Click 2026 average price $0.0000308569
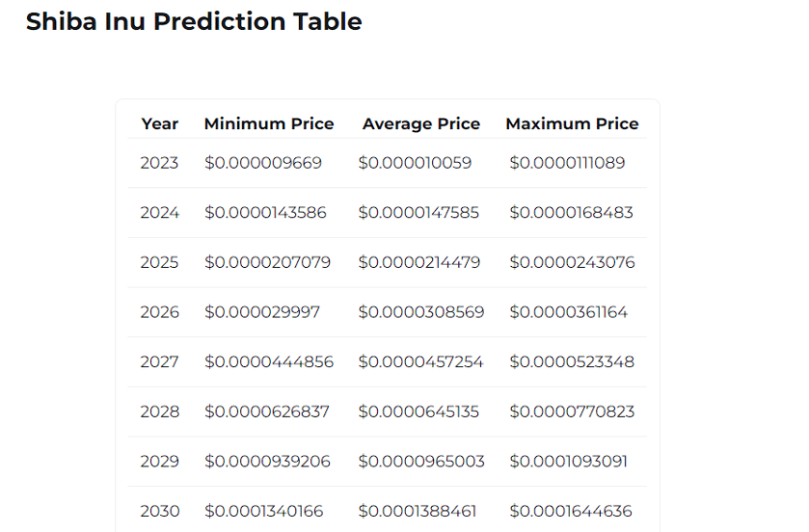Image resolution: width=809 pixels, height=532 pixels. tap(421, 312)
